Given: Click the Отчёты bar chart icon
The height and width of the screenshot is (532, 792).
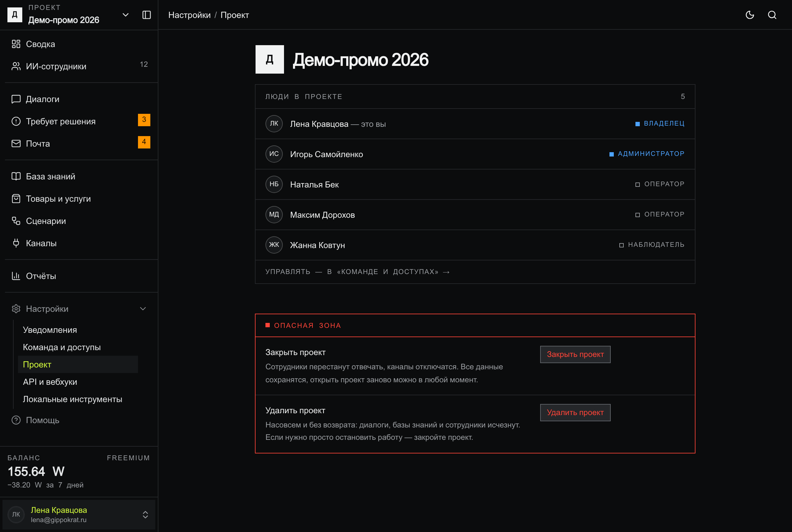Looking at the screenshot, I should click(16, 276).
